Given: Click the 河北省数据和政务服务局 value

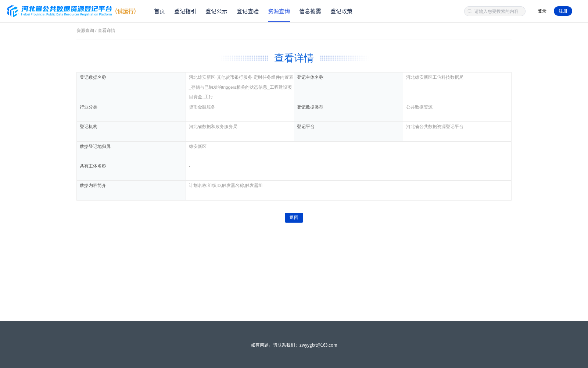Looking at the screenshot, I should point(213,127).
